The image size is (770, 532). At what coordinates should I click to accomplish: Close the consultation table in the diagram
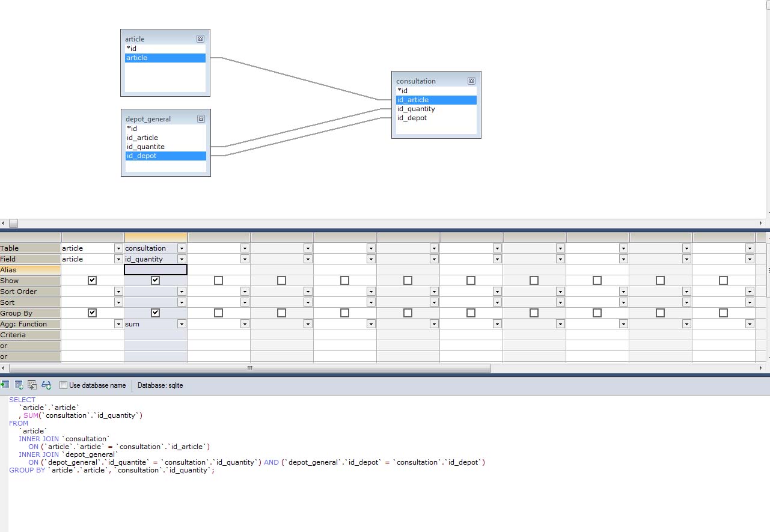pos(471,81)
